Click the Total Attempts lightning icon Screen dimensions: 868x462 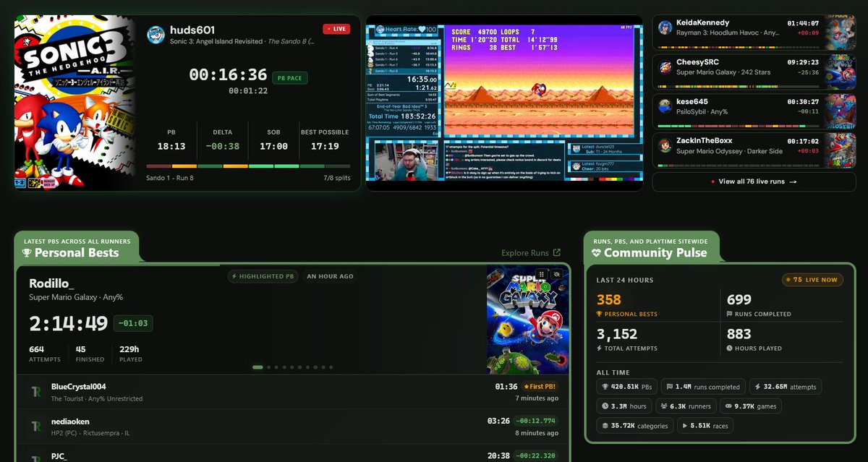(599, 348)
